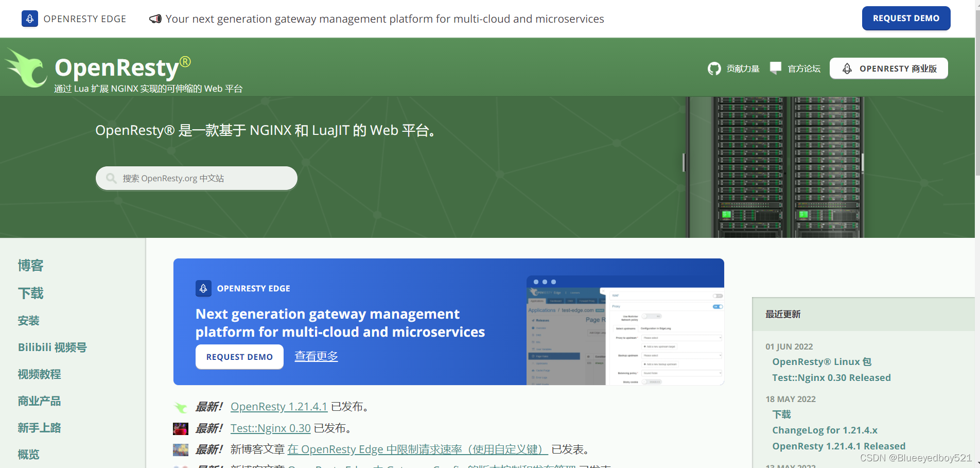Click the magnifier icon in the search bar
Screen dimensions: 980x468
(x=111, y=178)
